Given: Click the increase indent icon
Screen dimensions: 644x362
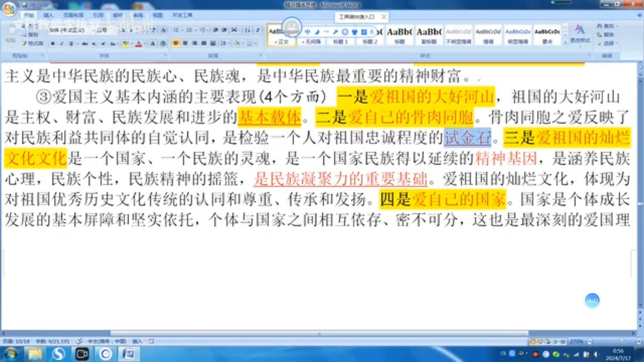Looking at the screenshot, I should click(x=224, y=30).
